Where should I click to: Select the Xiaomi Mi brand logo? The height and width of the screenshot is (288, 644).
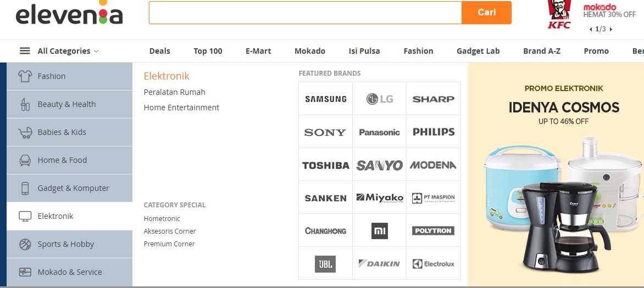[x=380, y=231]
